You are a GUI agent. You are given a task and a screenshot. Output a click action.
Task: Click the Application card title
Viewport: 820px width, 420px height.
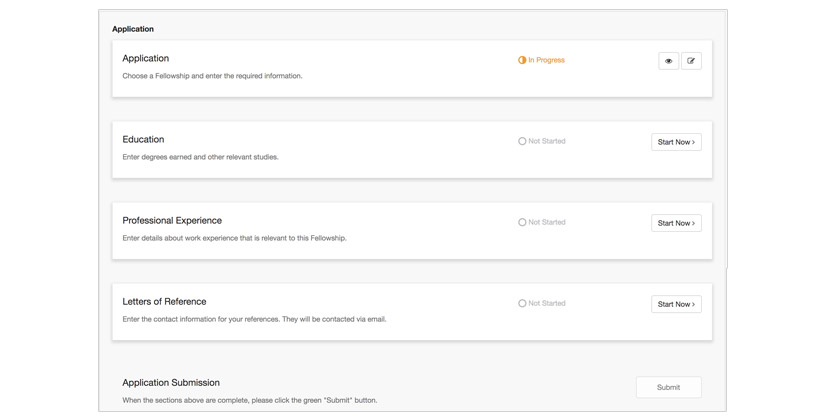(145, 58)
